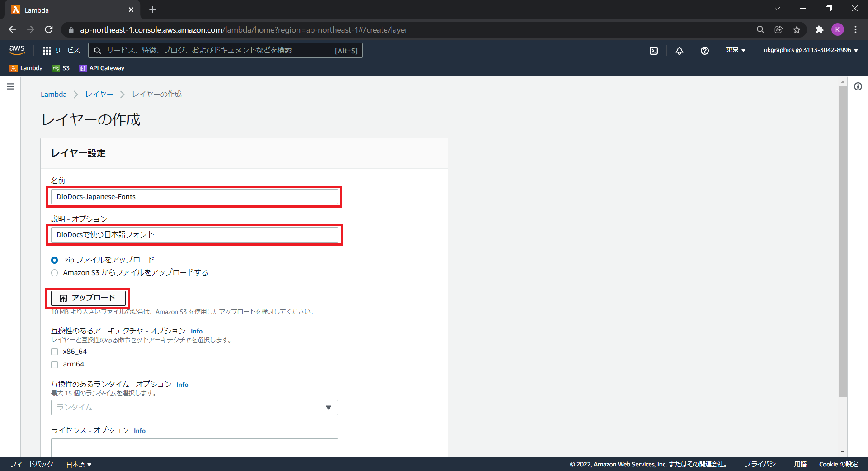
Task: Open the help question mark menu
Action: pyautogui.click(x=704, y=51)
